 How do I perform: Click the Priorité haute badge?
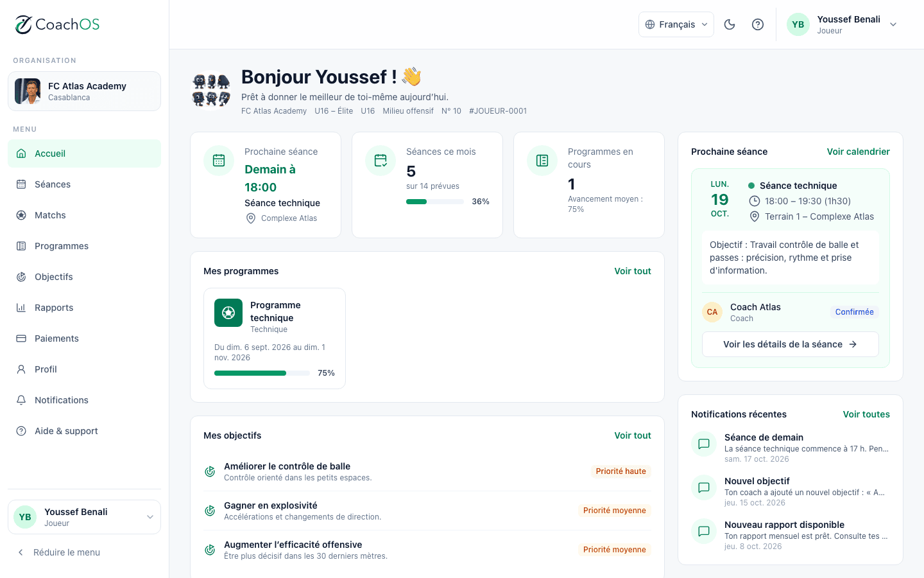click(621, 471)
